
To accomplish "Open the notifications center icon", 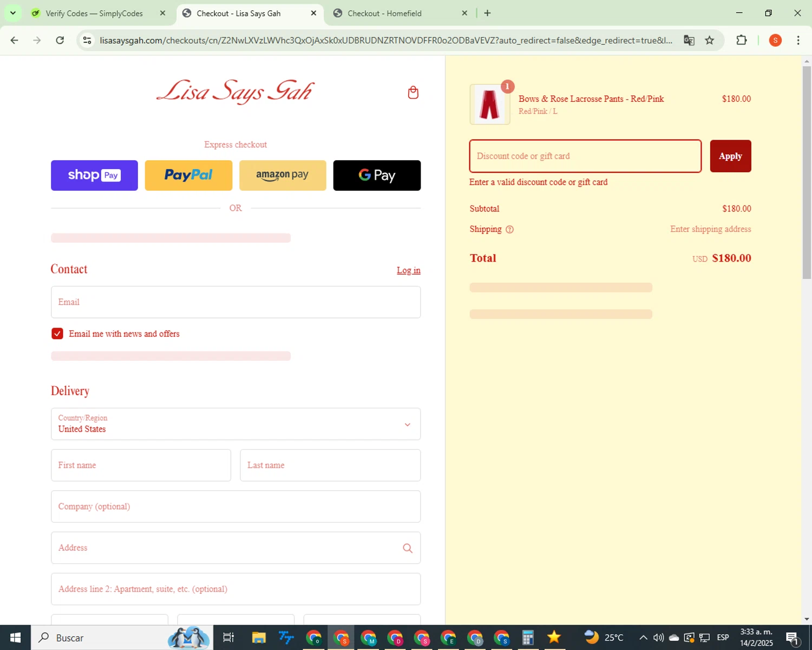I will [x=793, y=638].
